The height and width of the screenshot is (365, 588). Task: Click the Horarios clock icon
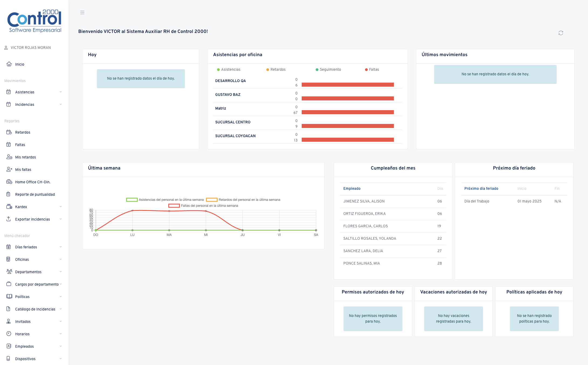(x=9, y=334)
